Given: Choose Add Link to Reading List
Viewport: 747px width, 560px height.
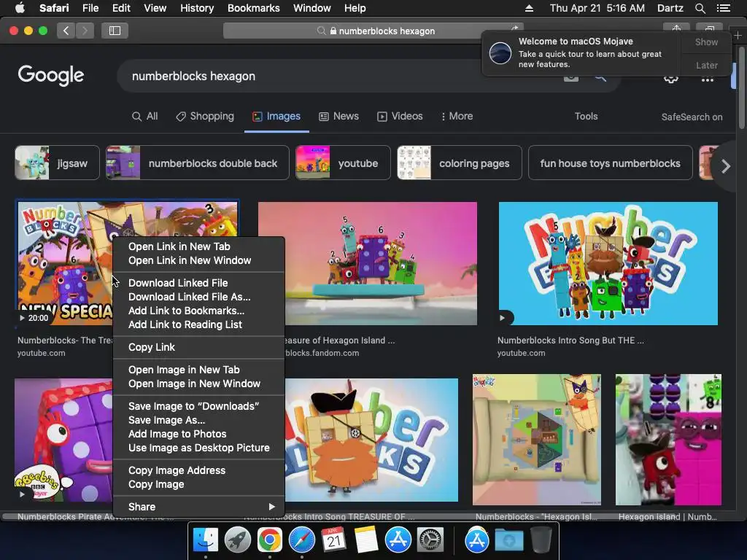Looking at the screenshot, I should (198, 324).
